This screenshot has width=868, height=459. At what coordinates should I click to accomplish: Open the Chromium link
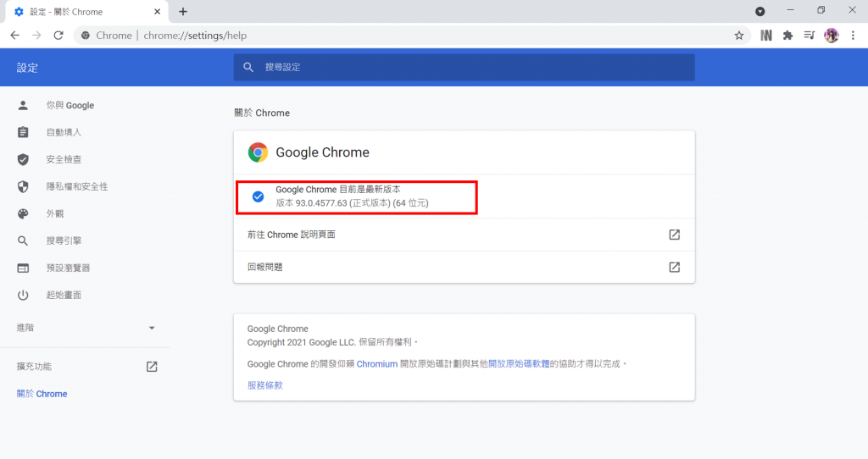[x=377, y=364]
